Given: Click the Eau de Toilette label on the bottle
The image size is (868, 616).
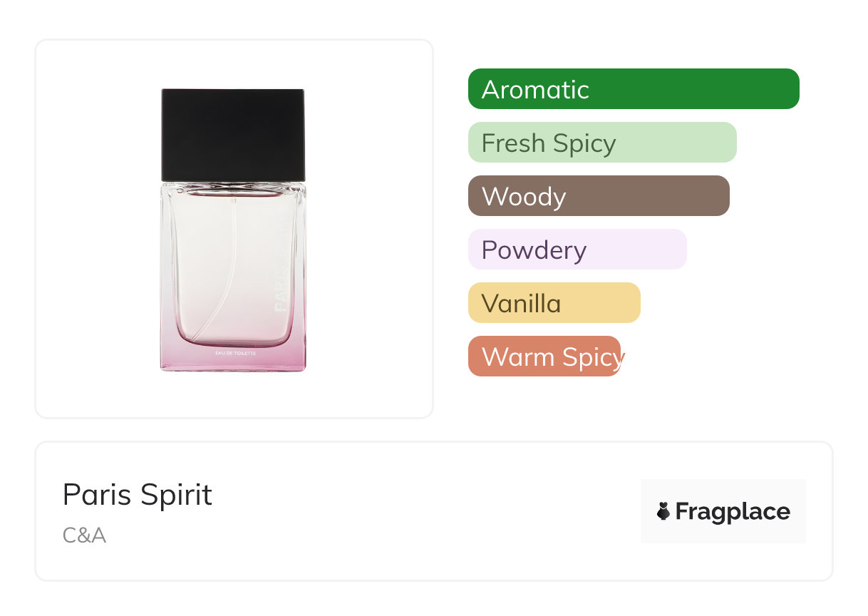Looking at the screenshot, I should click(x=234, y=353).
